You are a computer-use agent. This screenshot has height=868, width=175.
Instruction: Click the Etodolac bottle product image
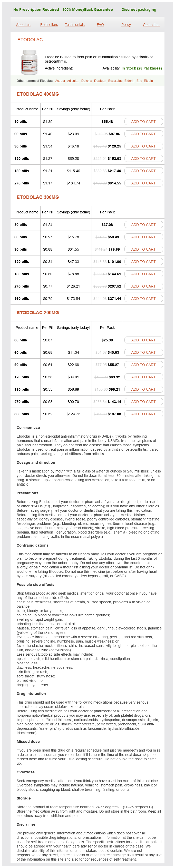[x=30, y=62]
